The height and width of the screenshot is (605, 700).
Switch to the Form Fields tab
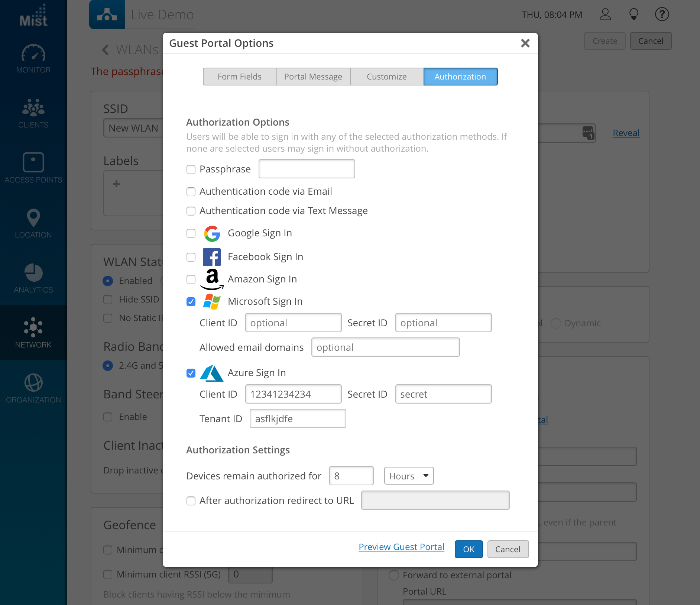(x=240, y=77)
